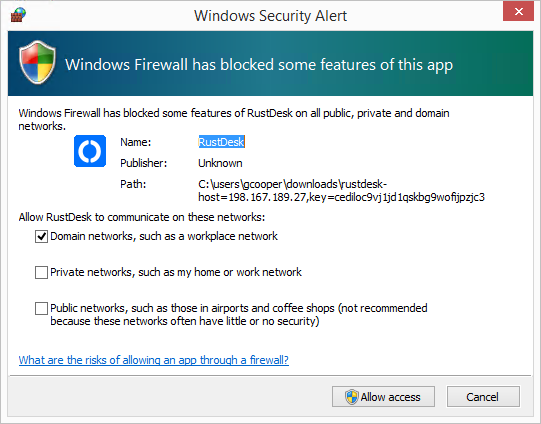Click the blocked features banner heading
The image size is (541, 424).
pos(259,65)
